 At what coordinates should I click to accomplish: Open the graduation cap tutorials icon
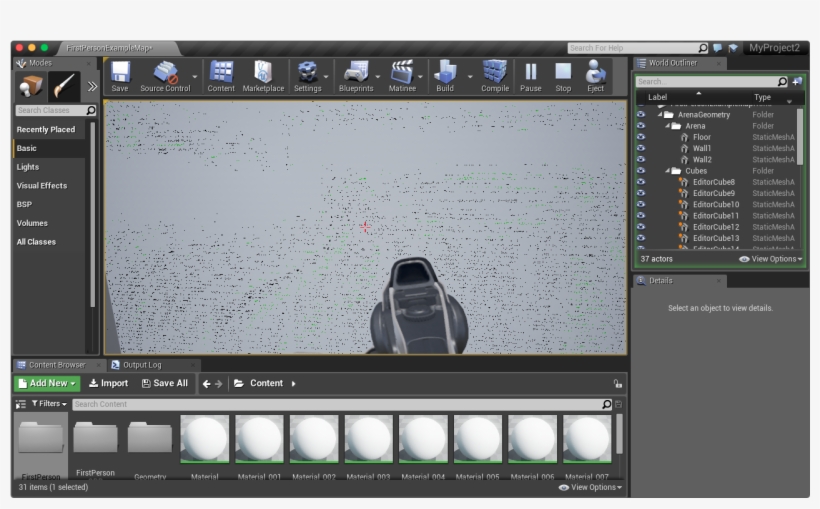733,48
